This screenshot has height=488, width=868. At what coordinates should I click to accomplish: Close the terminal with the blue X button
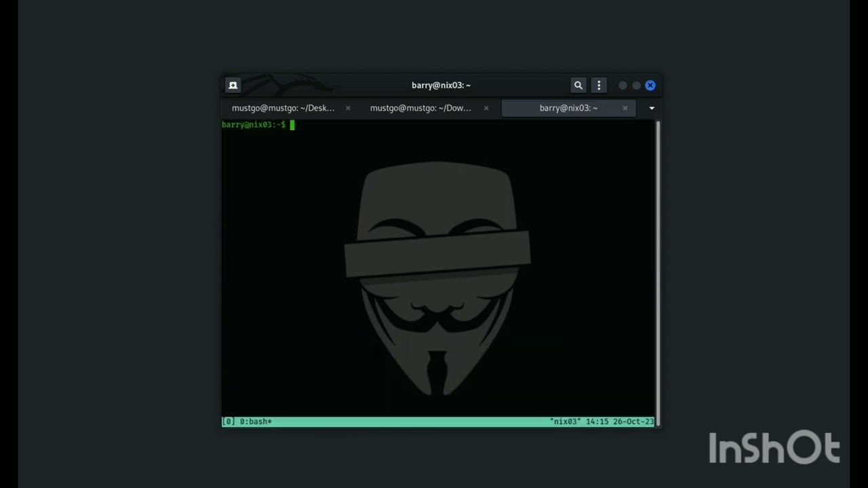[650, 85]
